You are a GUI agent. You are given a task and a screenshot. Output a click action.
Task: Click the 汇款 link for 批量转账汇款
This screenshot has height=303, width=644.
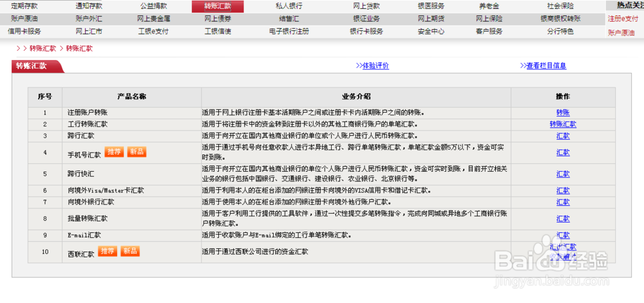pyautogui.click(x=563, y=219)
